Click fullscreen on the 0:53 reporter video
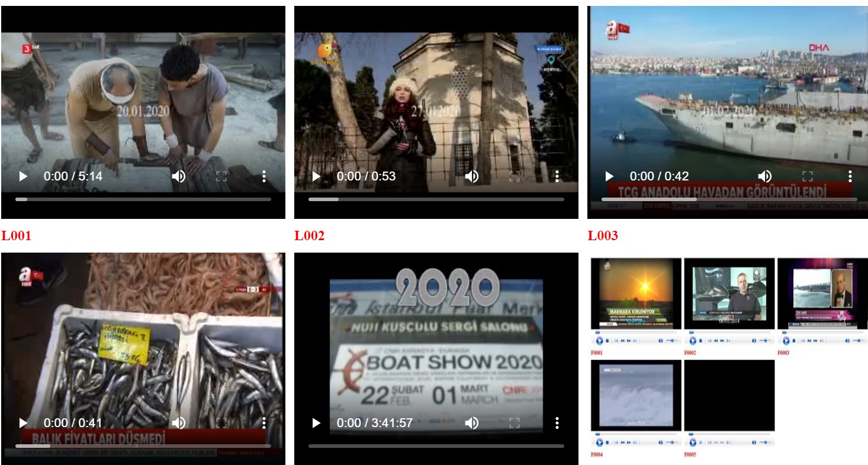The width and height of the screenshot is (868, 465). click(515, 176)
